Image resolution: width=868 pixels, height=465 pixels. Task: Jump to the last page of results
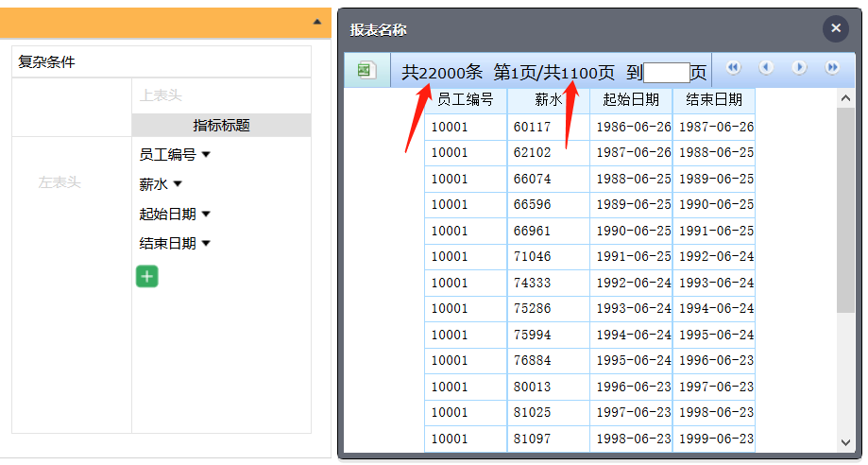click(832, 68)
